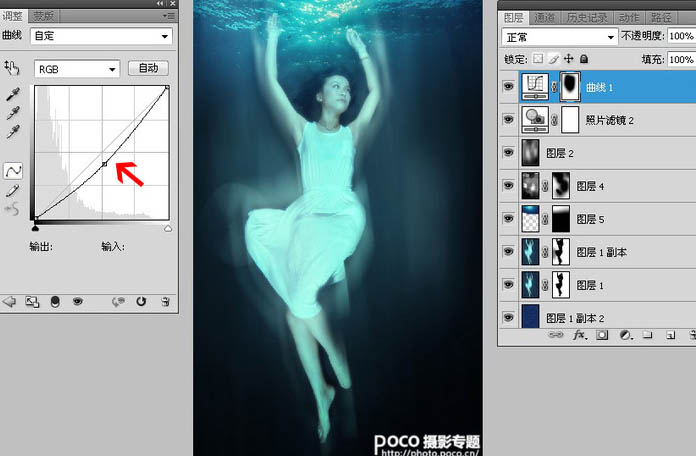Image resolution: width=696 pixels, height=456 pixels.
Task: Click the 自动 auto button
Action: coord(148,68)
